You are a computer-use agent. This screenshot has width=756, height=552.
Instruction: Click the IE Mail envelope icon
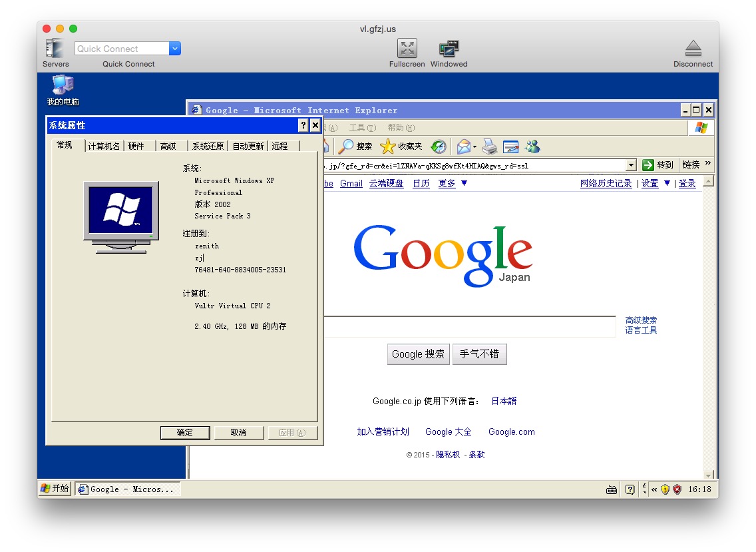[x=464, y=146]
